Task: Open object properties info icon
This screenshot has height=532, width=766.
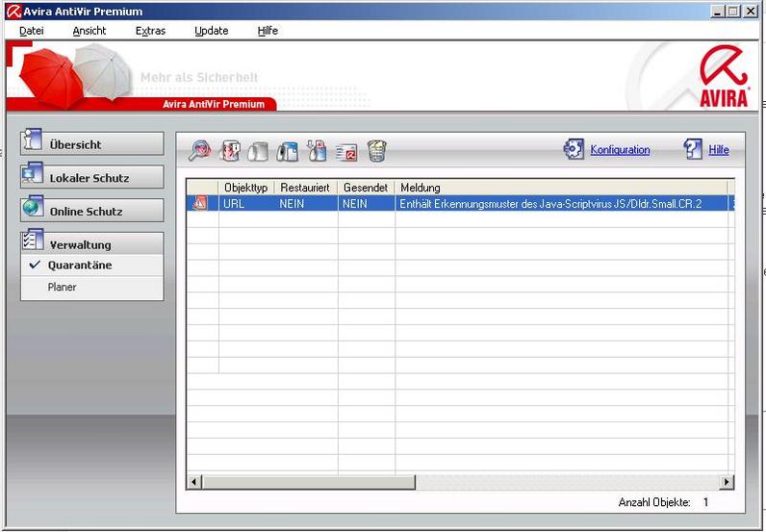Action: pos(231,150)
